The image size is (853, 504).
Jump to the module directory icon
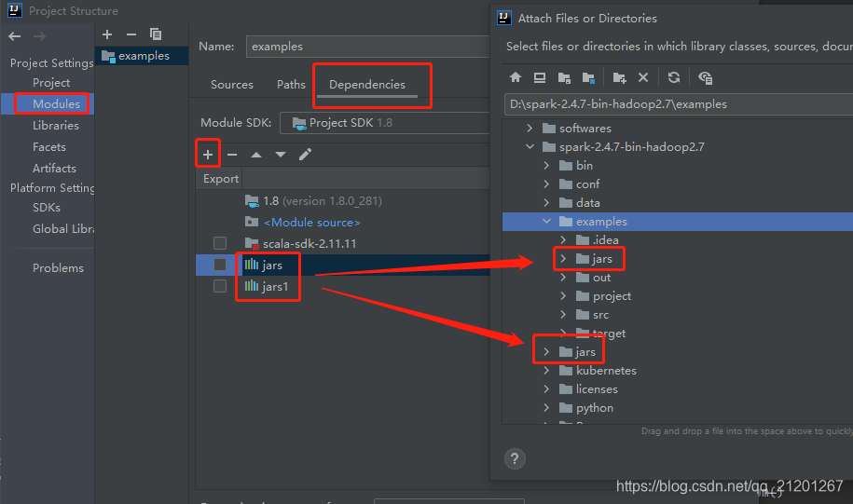point(588,78)
